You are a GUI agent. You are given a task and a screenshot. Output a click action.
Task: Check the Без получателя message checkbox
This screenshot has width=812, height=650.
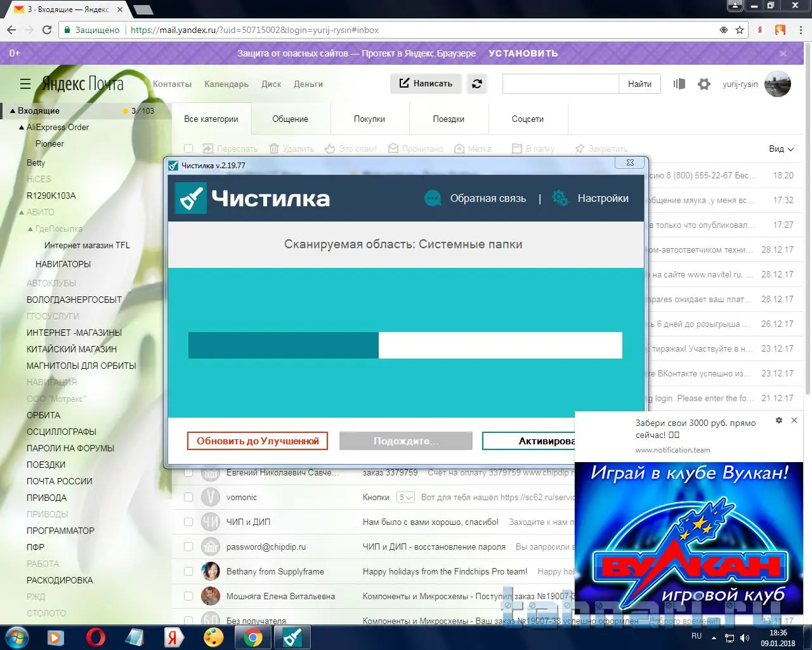(188, 620)
